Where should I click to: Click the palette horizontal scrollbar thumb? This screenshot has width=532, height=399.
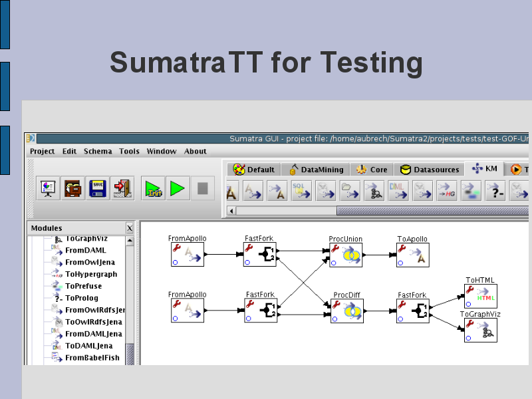433,211
